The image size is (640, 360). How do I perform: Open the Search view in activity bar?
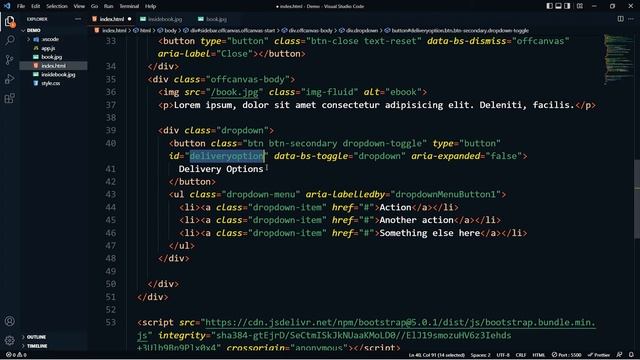(x=10, y=40)
